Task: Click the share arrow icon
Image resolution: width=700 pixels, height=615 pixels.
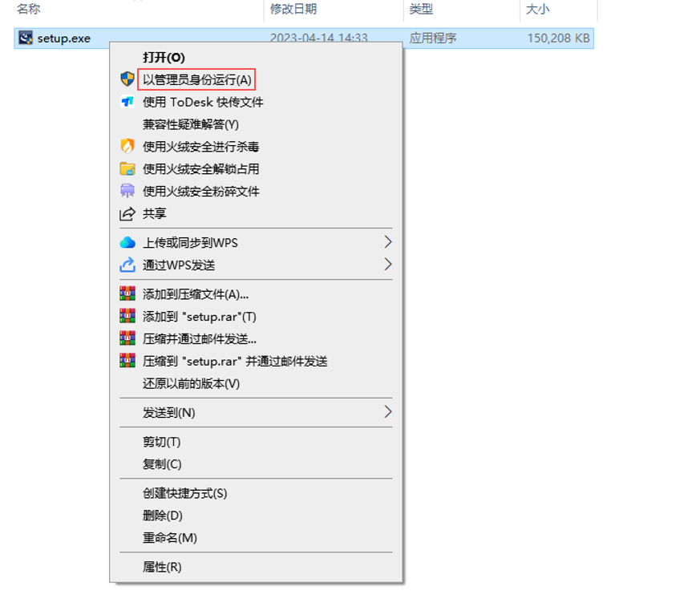Action: [x=127, y=214]
